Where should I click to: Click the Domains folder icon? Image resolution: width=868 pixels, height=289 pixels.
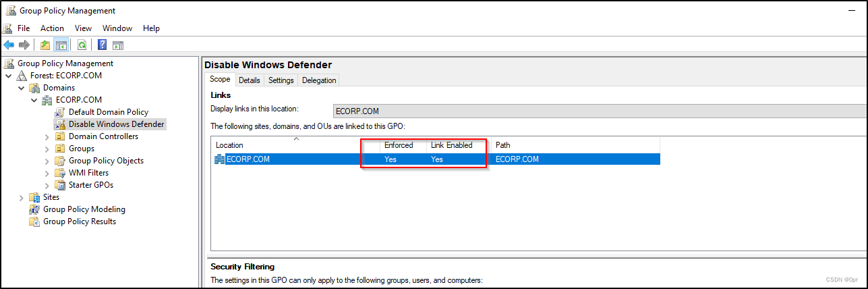pos(35,88)
